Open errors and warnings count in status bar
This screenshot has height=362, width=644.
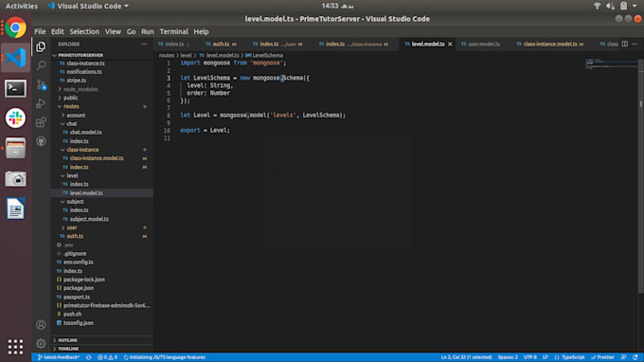pyautogui.click(x=108, y=357)
